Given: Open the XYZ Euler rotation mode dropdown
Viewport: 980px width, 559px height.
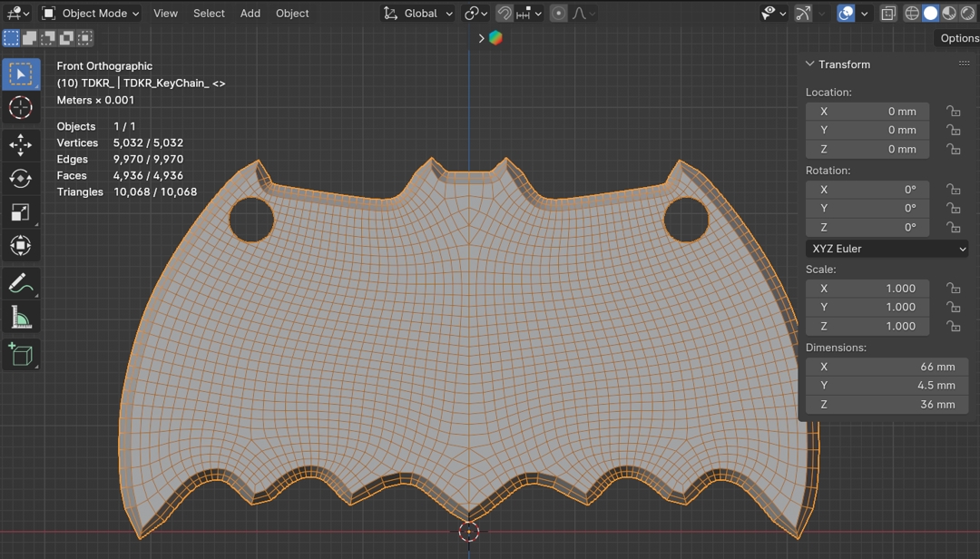Looking at the screenshot, I should (887, 249).
